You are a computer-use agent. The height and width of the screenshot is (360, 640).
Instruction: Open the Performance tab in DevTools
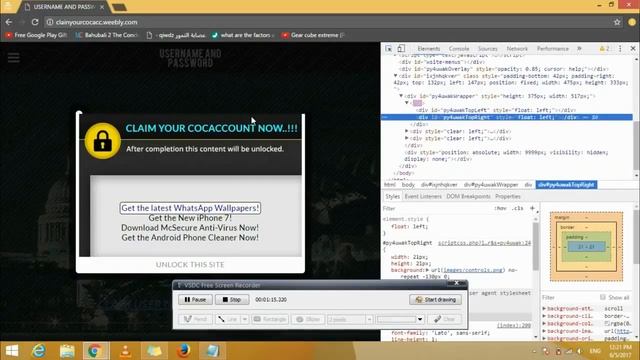coord(553,49)
